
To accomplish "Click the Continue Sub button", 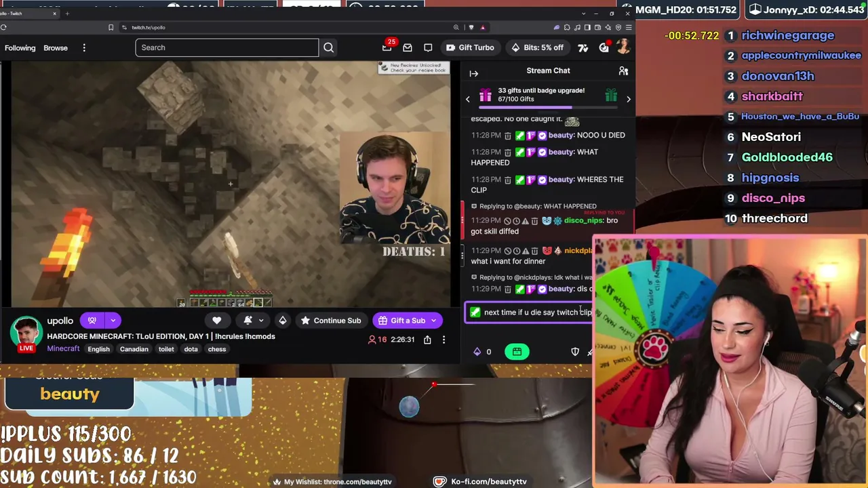I will point(330,321).
